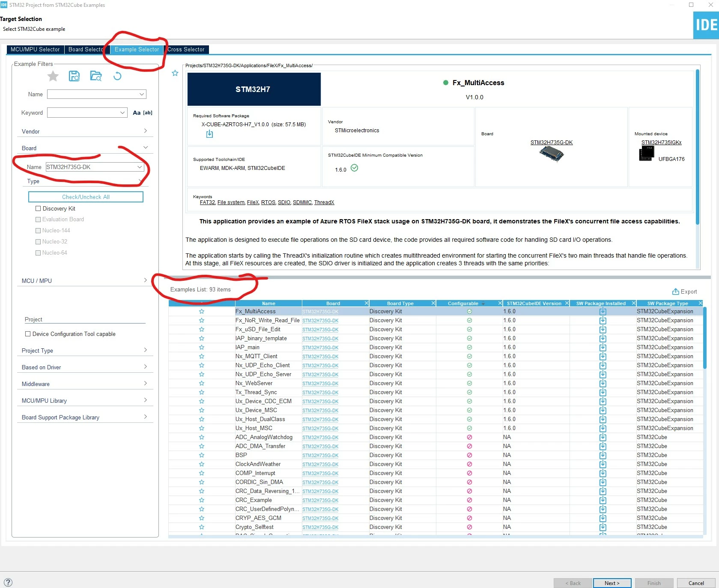Star the CORDIC_Sin_DMA example row

[x=202, y=482]
